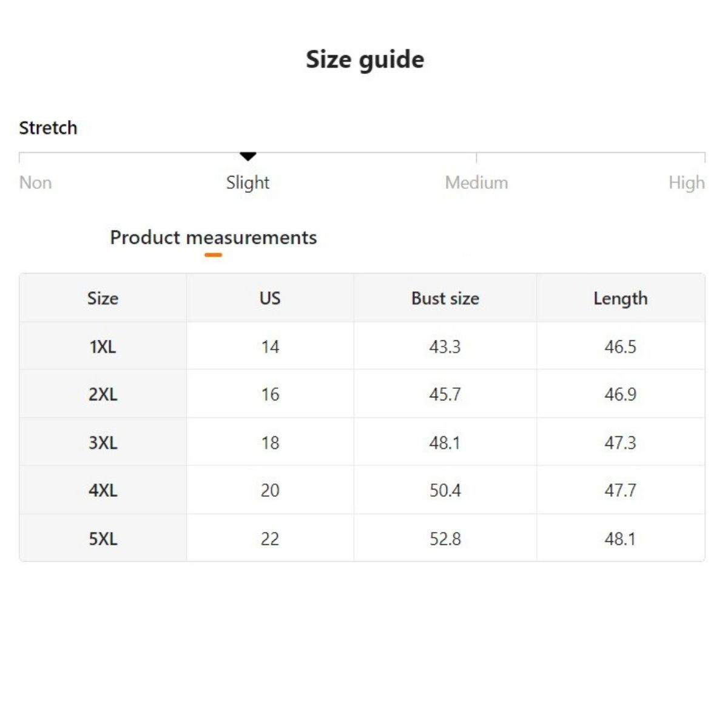Click the Size column header
Screen dimensions: 728x728
pyautogui.click(x=103, y=298)
